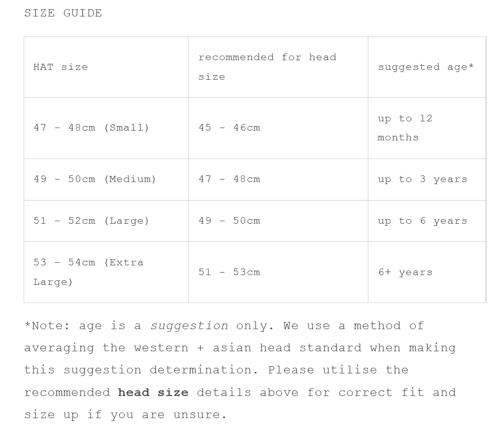504x431 pixels.
Task: Click the SIZE GUIDE heading
Action: pos(63,13)
